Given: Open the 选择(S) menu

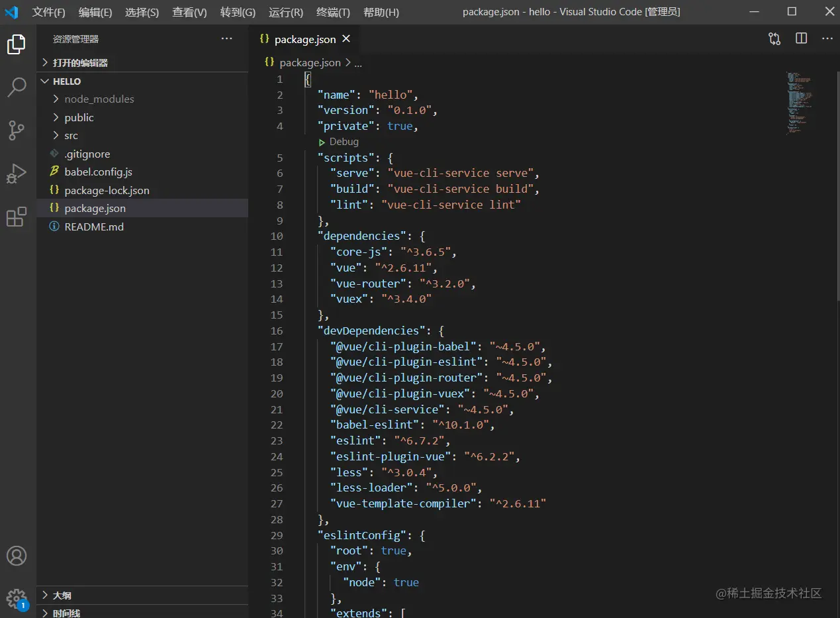Looking at the screenshot, I should 142,12.
